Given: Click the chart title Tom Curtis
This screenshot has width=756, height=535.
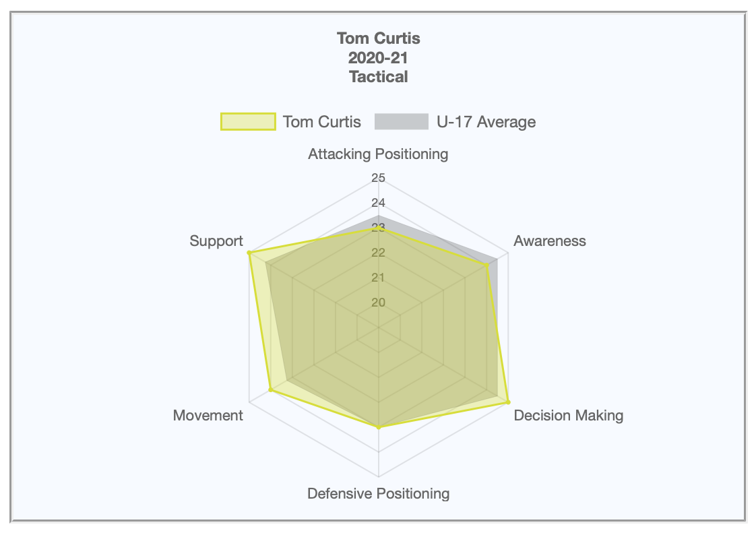Looking at the screenshot, I should [x=379, y=38].
